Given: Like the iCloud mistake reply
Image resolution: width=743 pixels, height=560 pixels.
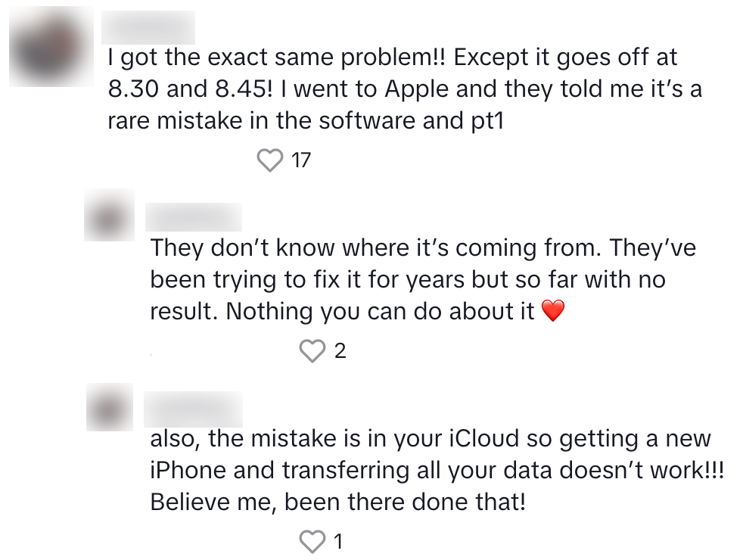Looking at the screenshot, I should click(312, 542).
